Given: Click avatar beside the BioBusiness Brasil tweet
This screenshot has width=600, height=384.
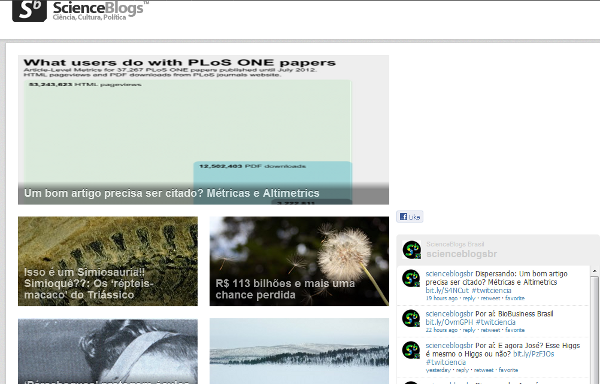Looking at the screenshot, I should (x=411, y=318).
